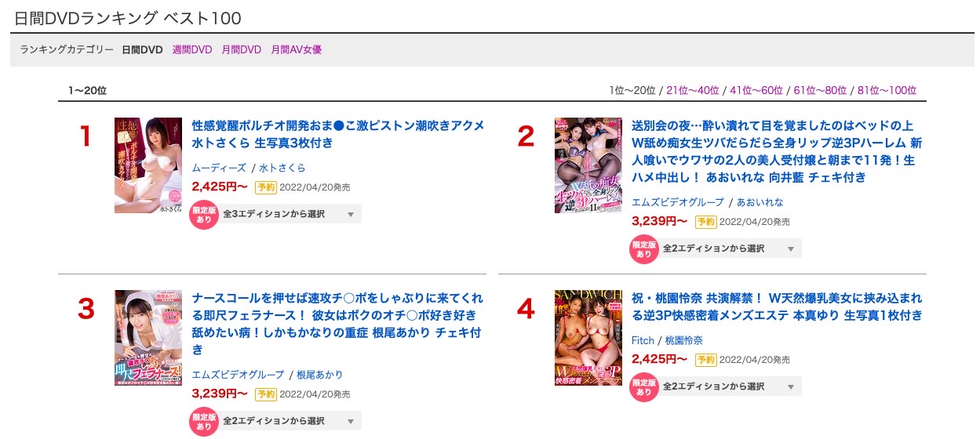
Task: Expand the edition selector for the rank 2 item
Action: click(730, 249)
